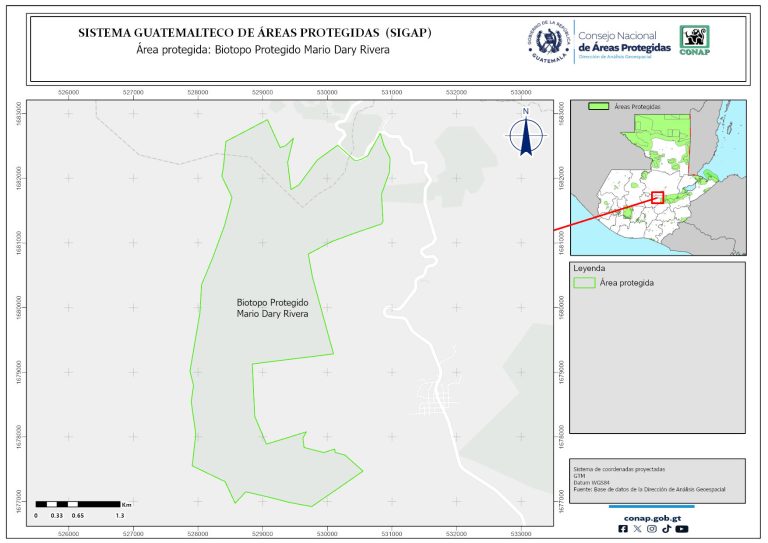
Task: Open the conap.gob.gt website link
Action: click(653, 517)
